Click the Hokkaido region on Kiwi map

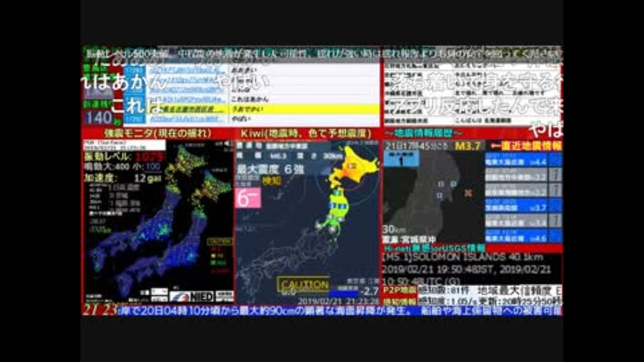coord(354,166)
